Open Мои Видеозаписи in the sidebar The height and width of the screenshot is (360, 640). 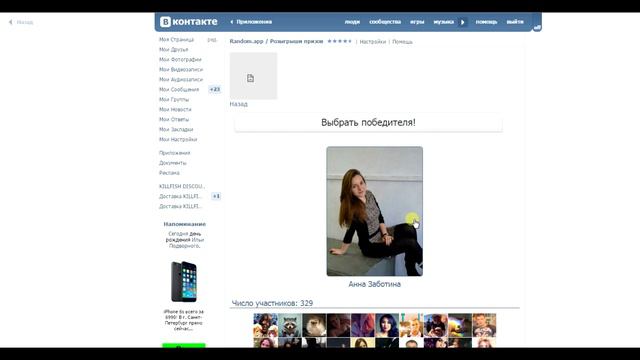pyautogui.click(x=181, y=69)
